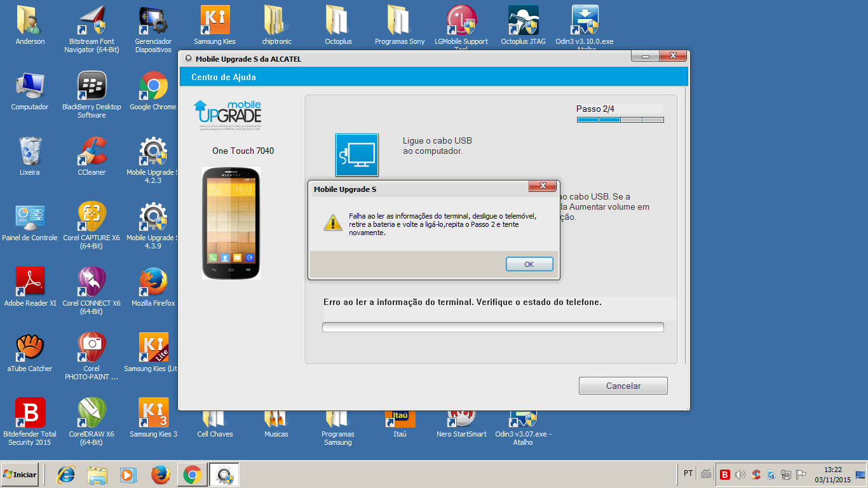This screenshot has width=868, height=488.
Task: Select Corel CONNECT X6 shortcut
Action: (x=92, y=291)
